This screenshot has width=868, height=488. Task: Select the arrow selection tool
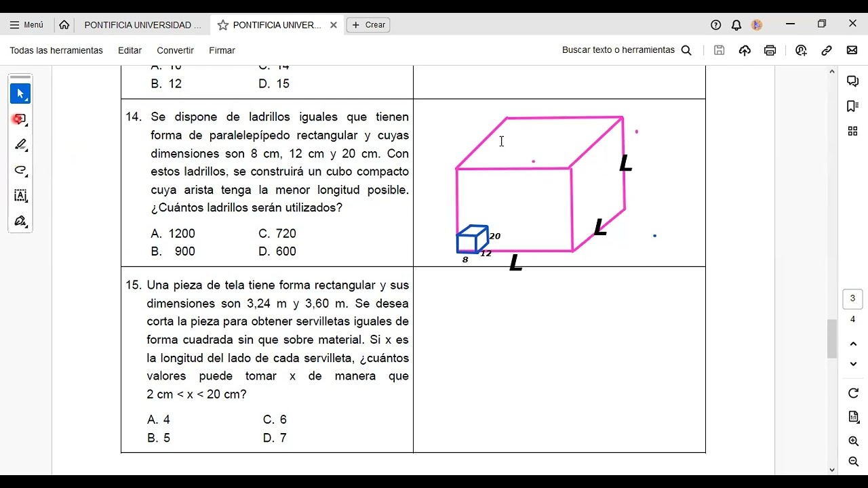[x=20, y=94]
